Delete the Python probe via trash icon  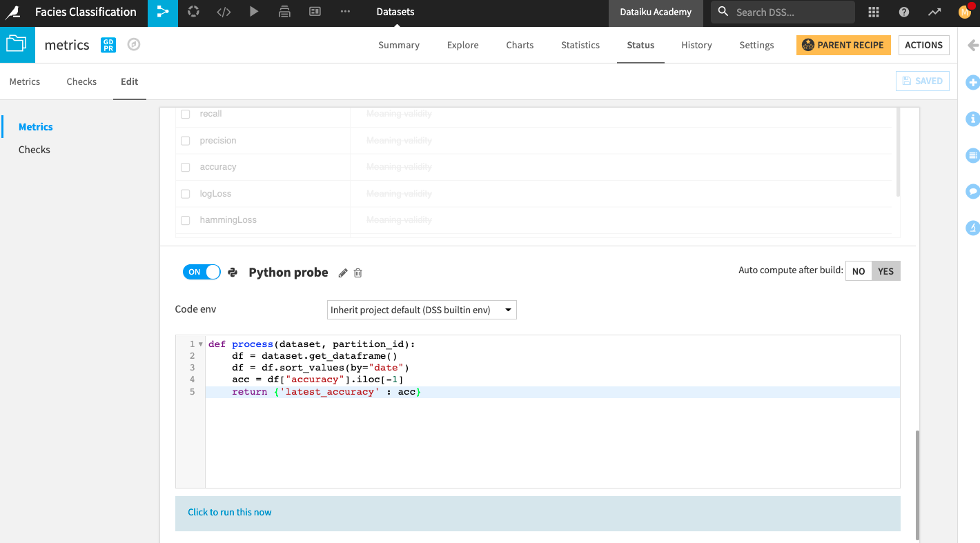(357, 273)
